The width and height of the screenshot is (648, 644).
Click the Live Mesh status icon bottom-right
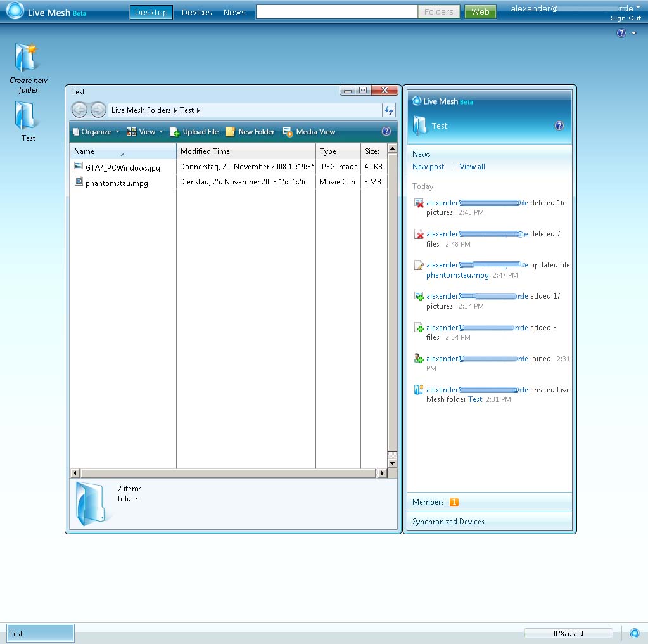point(634,633)
